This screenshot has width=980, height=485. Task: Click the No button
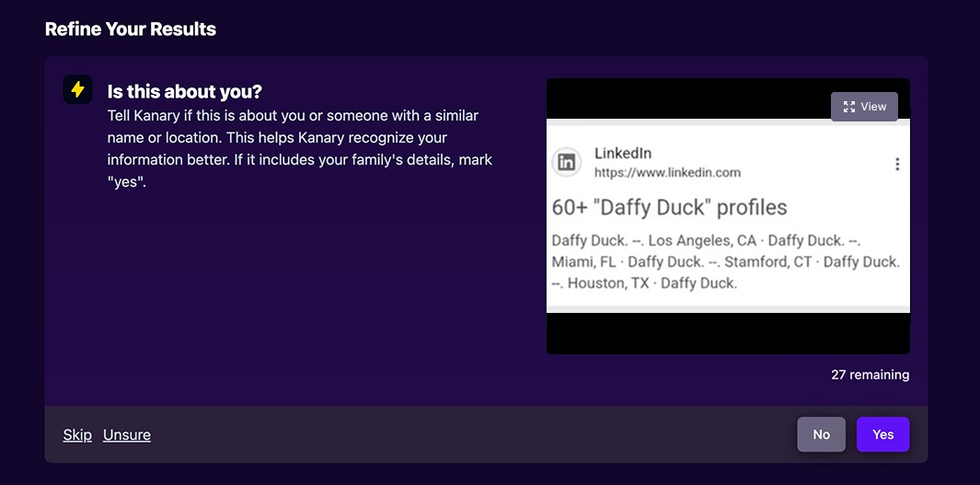point(821,434)
